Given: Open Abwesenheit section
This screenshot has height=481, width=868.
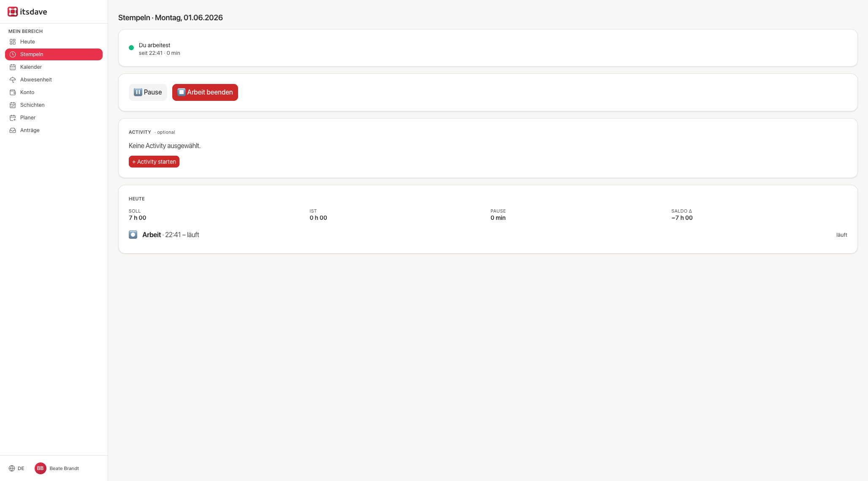Looking at the screenshot, I should tap(54, 80).
